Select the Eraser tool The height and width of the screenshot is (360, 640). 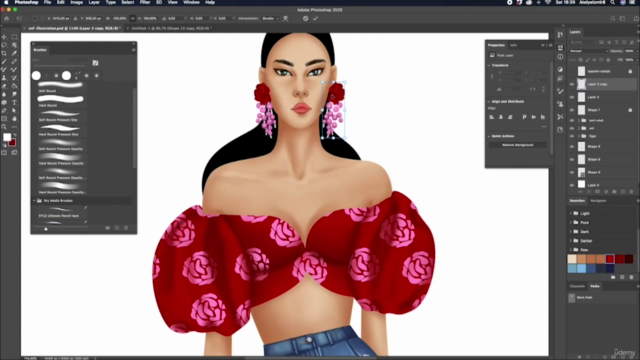coord(4,86)
